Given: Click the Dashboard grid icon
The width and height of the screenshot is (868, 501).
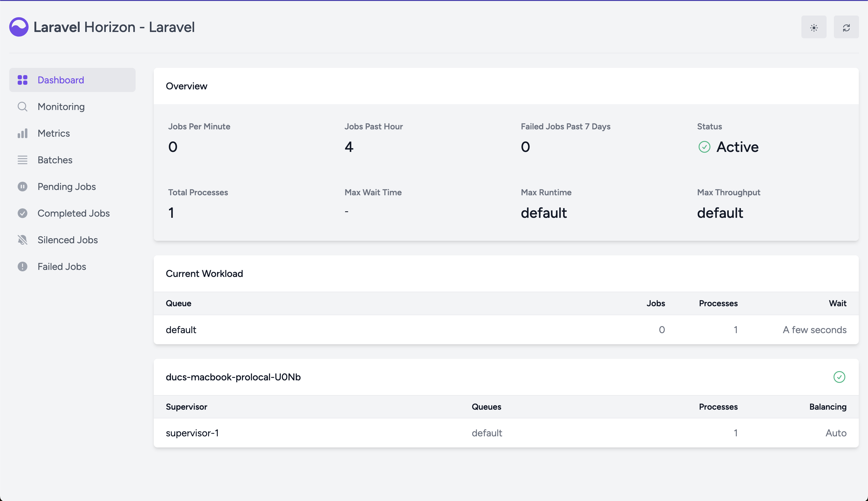Looking at the screenshot, I should (x=22, y=80).
